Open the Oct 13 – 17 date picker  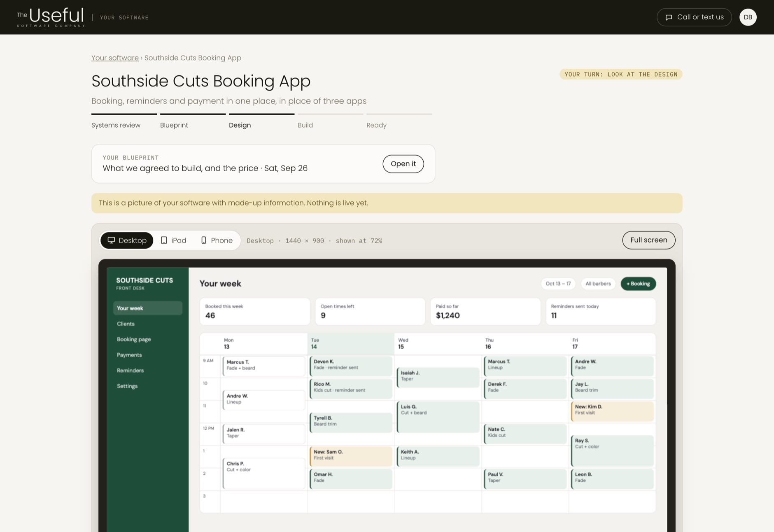[558, 284]
